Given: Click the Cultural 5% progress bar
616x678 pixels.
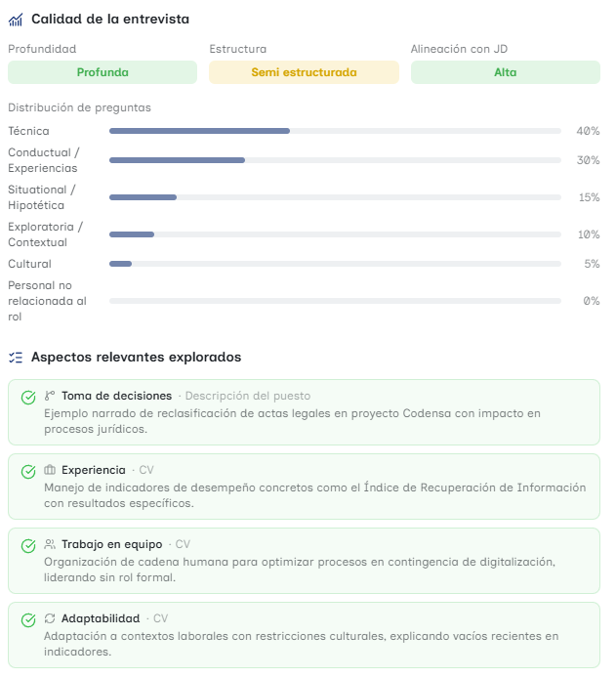Looking at the screenshot, I should [x=335, y=264].
